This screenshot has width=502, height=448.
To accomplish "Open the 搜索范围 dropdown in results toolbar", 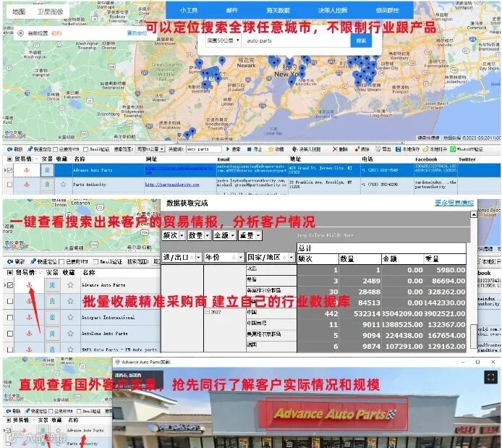I will pos(150,149).
